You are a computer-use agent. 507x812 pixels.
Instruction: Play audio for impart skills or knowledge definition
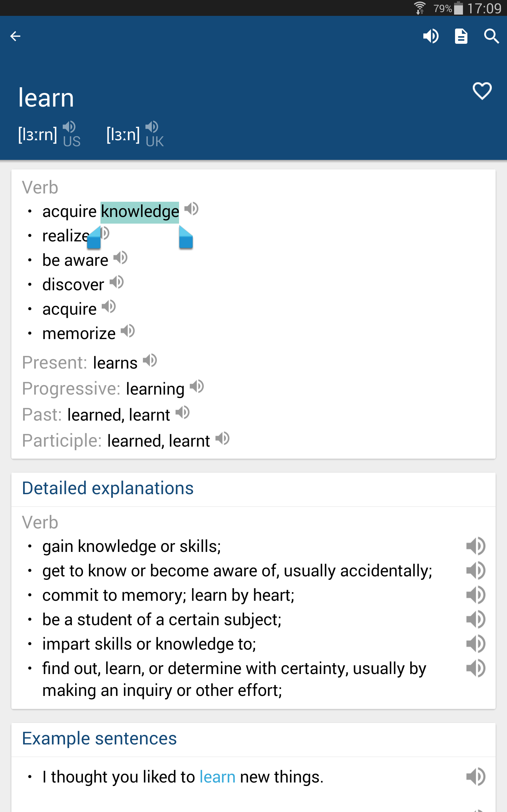click(476, 643)
